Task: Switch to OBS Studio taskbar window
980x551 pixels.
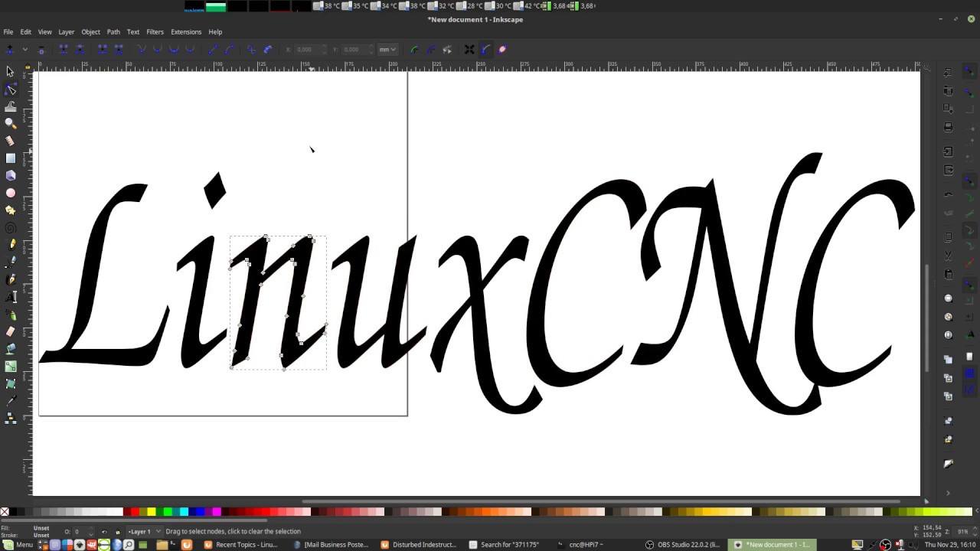Action: pyautogui.click(x=683, y=545)
